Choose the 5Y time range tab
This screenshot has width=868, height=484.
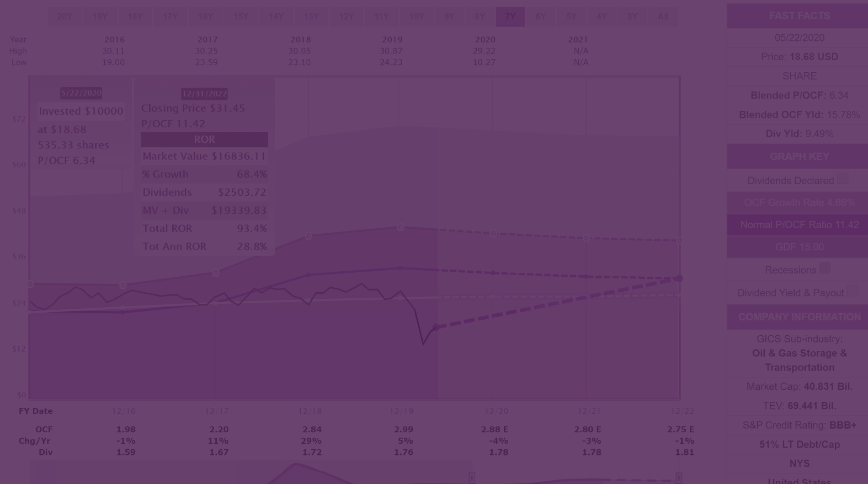tap(571, 17)
